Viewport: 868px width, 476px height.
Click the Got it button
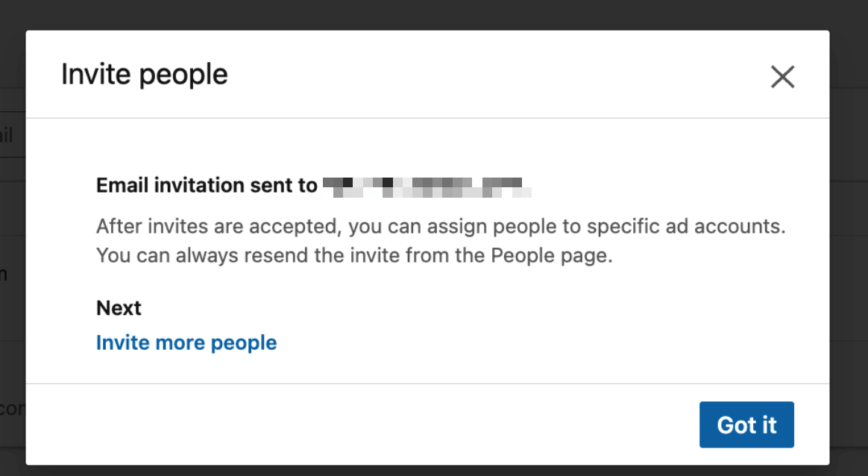coord(746,425)
